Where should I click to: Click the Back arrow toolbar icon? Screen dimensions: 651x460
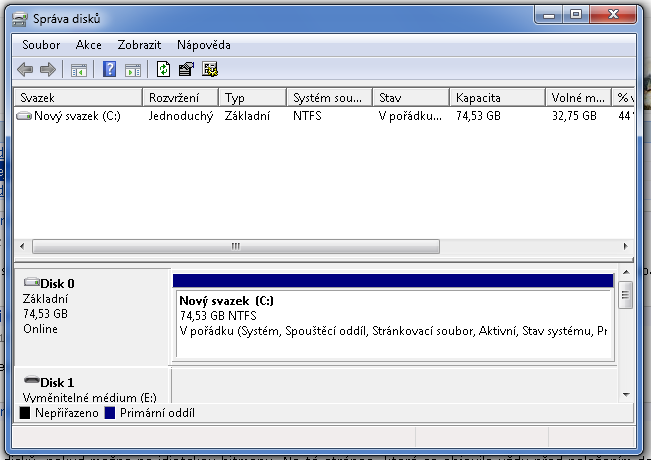tap(25, 69)
